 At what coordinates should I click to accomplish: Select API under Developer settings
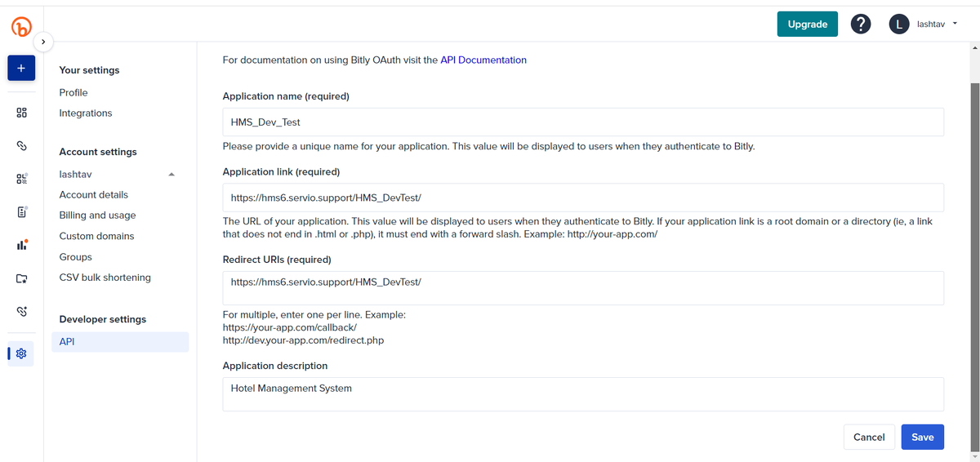(67, 341)
